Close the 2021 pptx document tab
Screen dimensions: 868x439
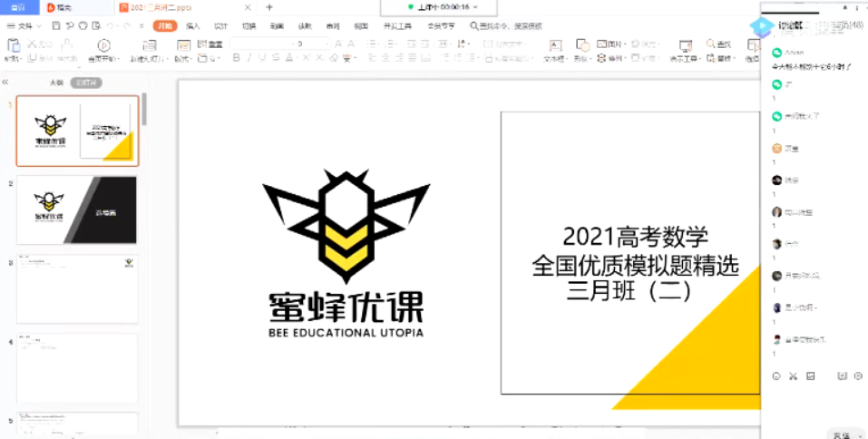point(248,7)
